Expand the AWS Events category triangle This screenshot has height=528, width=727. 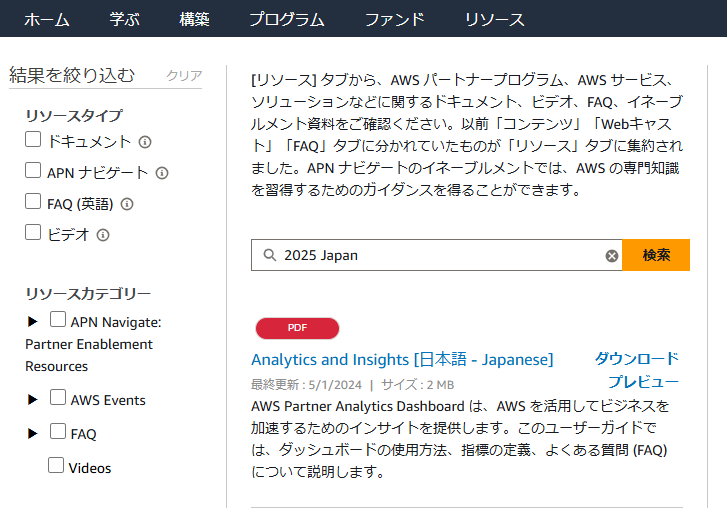(32, 399)
